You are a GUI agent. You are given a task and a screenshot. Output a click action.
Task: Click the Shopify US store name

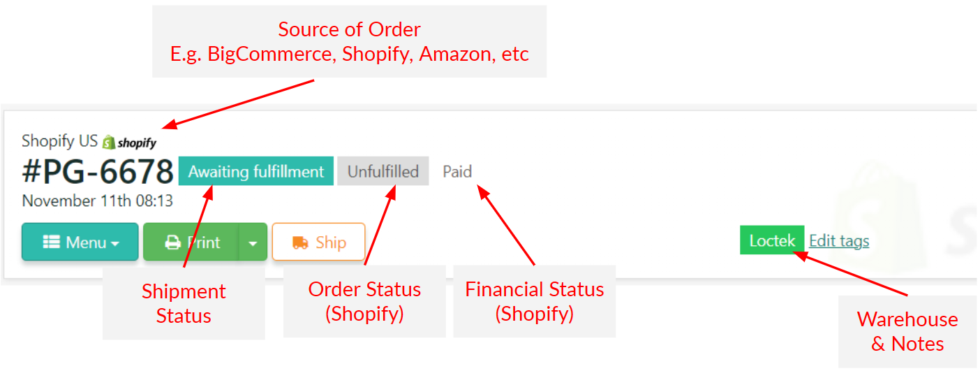60,140
